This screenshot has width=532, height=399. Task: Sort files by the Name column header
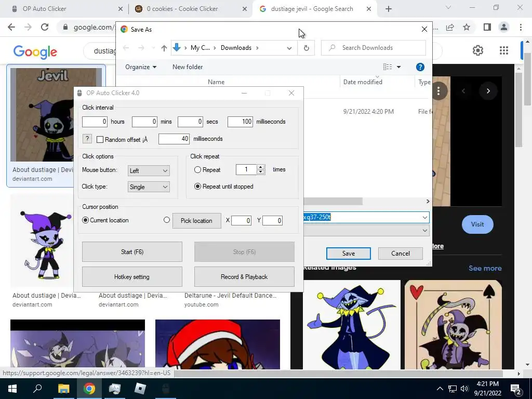[216, 82]
